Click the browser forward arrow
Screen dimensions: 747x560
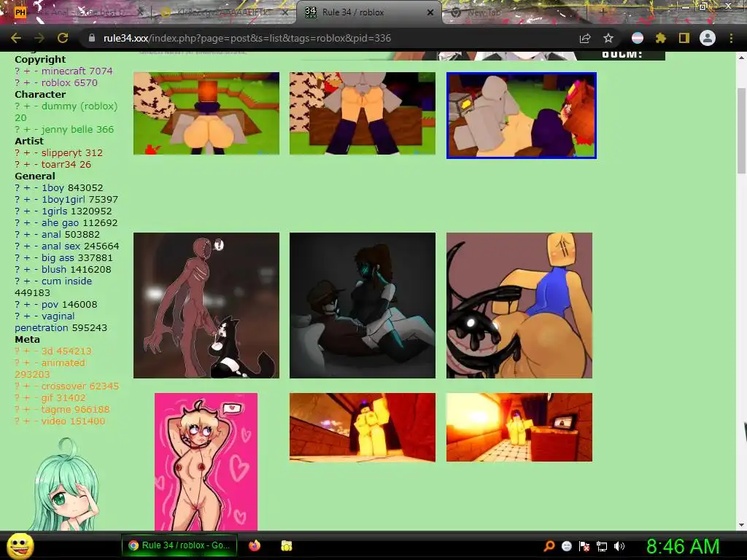coord(39,38)
